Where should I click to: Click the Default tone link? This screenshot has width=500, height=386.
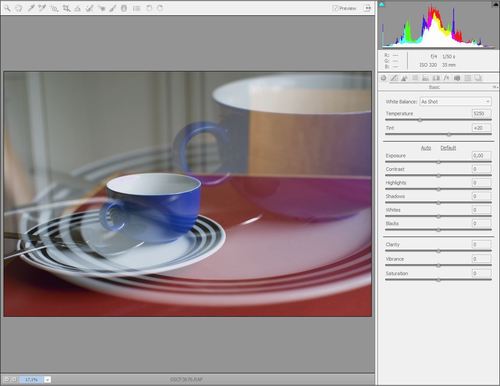[448, 148]
